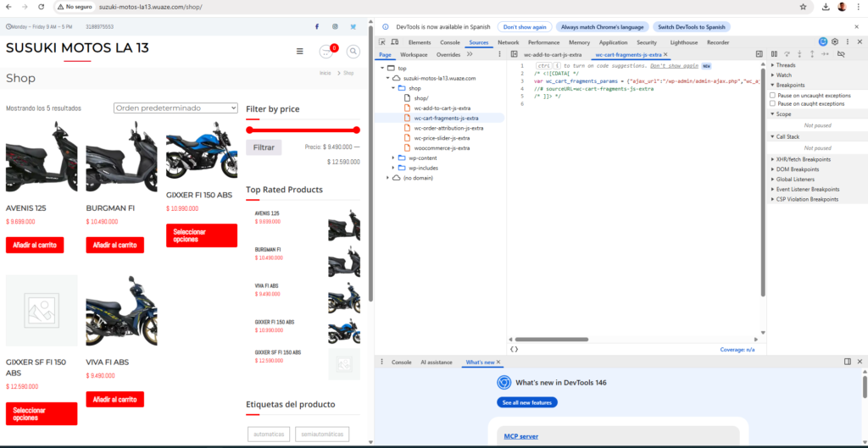
Task: Open the shopping cart icon on the site
Action: tap(326, 52)
